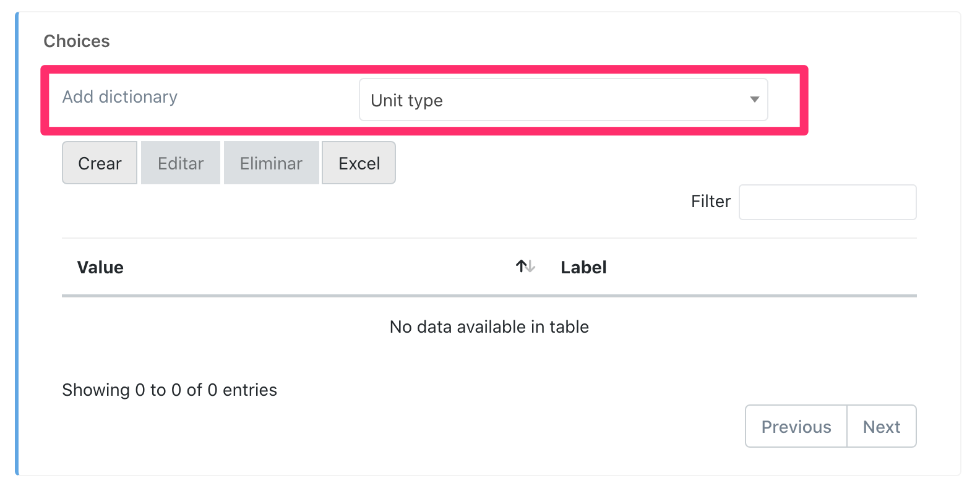Select the 'Unit type' text in combo box
This screenshot has width=980, height=491.
coord(406,100)
